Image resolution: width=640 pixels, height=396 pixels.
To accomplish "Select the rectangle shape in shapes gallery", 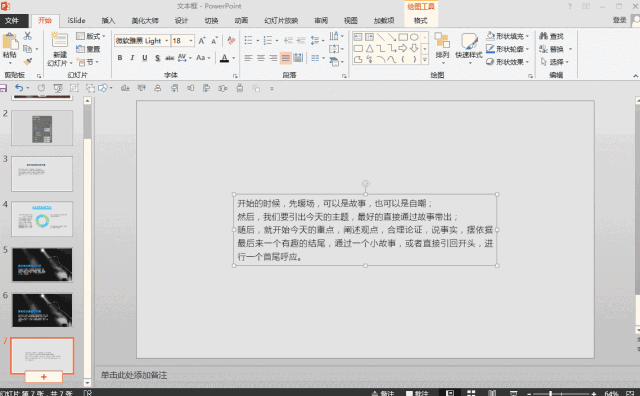I will (x=403, y=37).
